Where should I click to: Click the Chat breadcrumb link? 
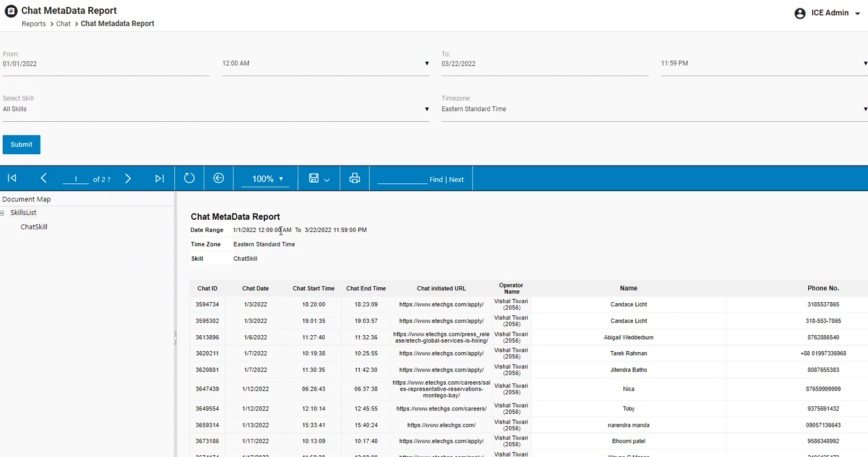(63, 24)
